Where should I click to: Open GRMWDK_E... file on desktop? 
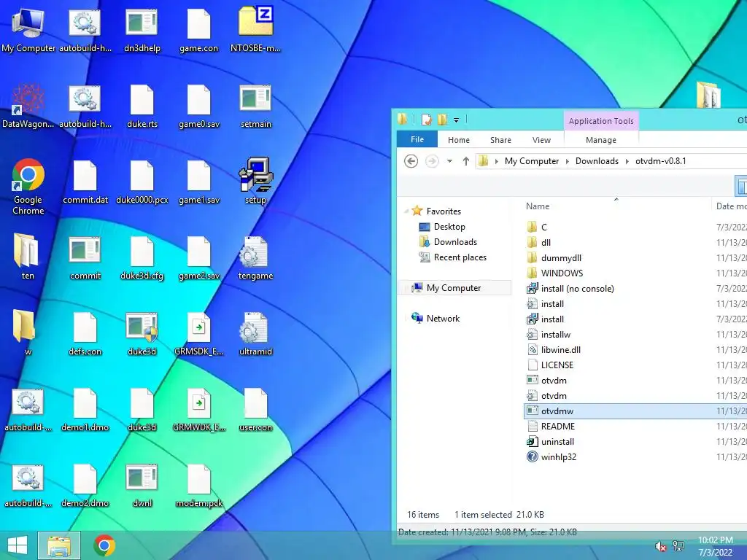point(198,408)
